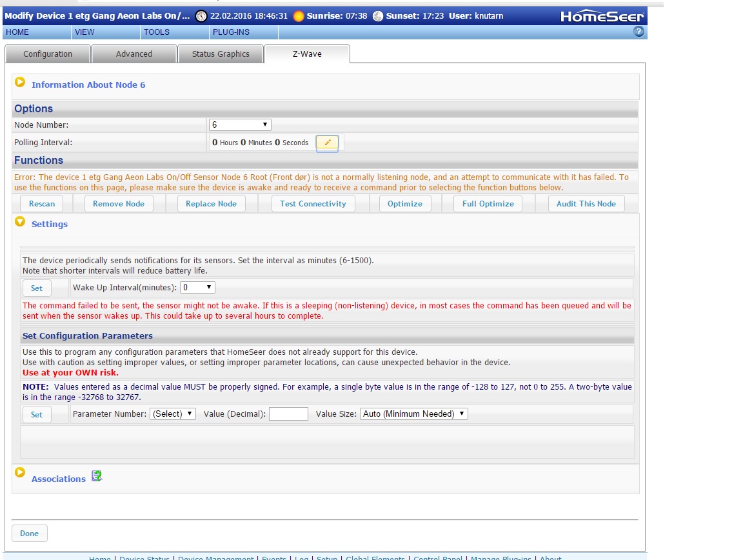
Task: Click the Associations section heading
Action: pyautogui.click(x=58, y=479)
